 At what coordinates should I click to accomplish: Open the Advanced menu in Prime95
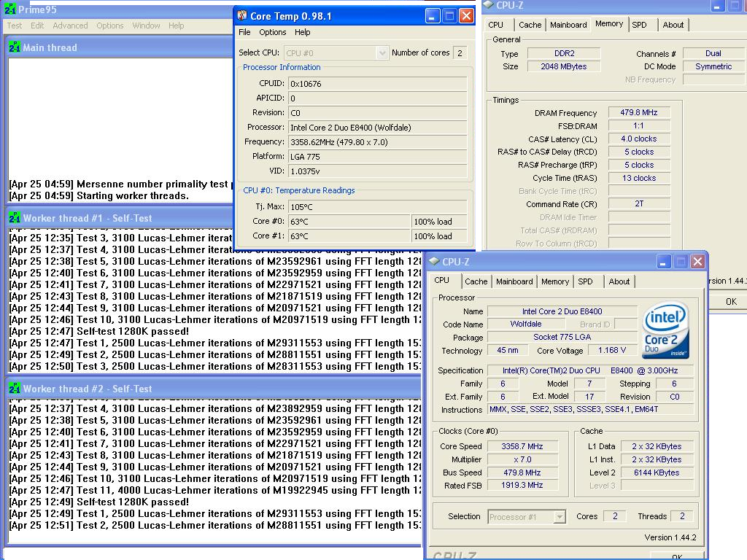[70, 26]
